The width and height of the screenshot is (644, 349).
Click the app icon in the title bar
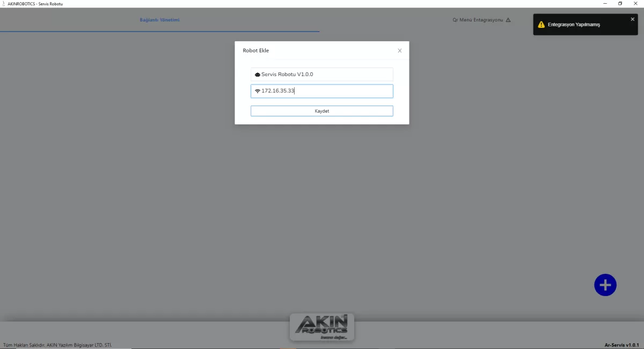(4, 4)
